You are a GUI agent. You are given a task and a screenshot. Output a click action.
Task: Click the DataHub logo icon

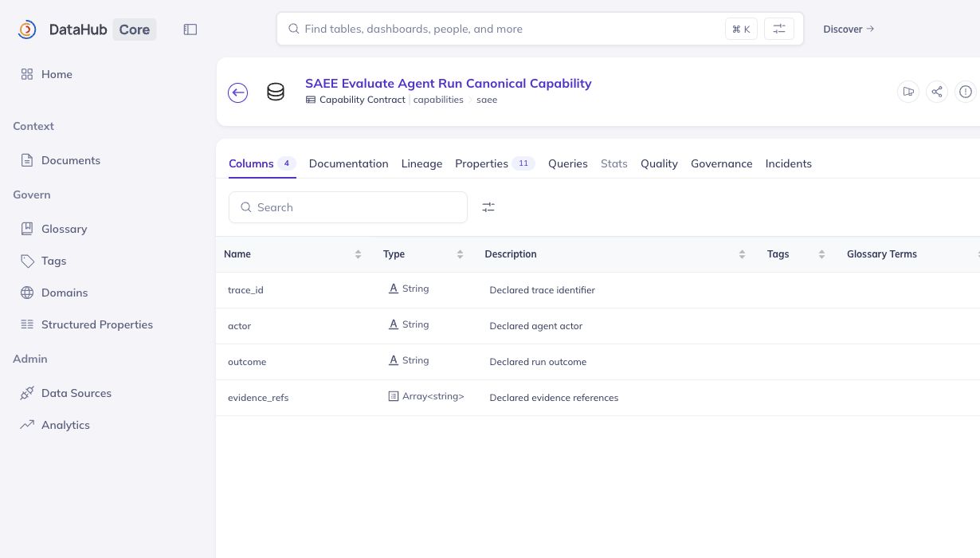tap(27, 29)
